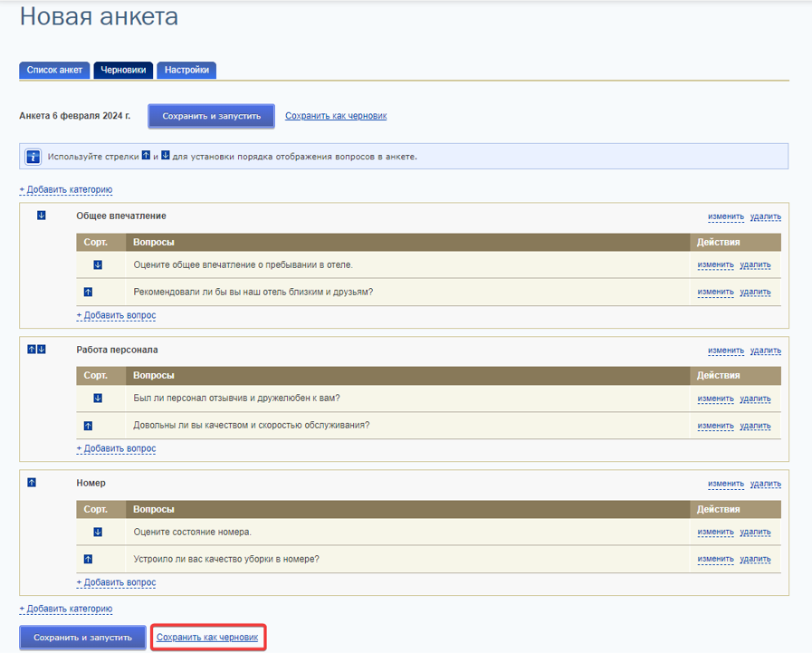
Task: Move 'Был ли персонал отзывчив' question down
Action: (x=98, y=398)
